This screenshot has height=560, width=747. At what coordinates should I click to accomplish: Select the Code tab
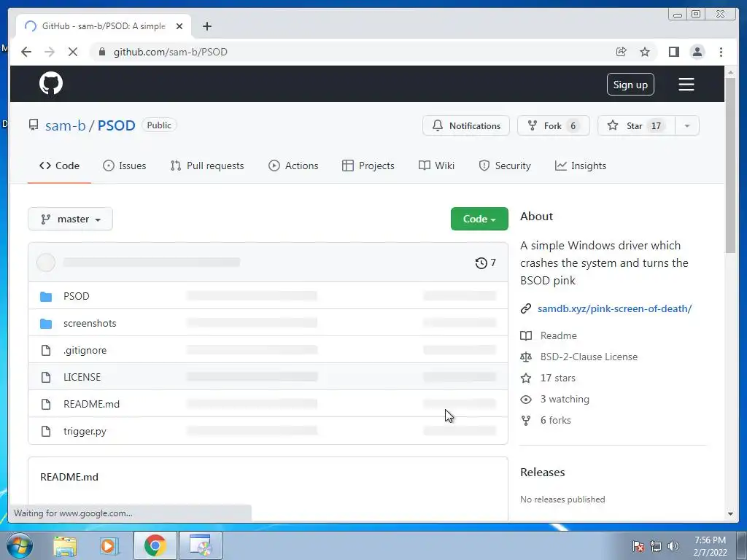coord(60,166)
